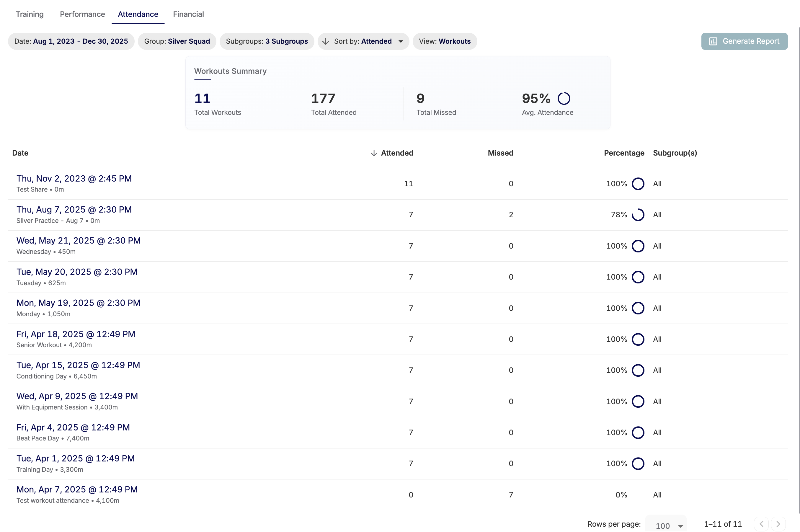The width and height of the screenshot is (800, 532).
Task: Open the rows per page selector
Action: point(666,525)
